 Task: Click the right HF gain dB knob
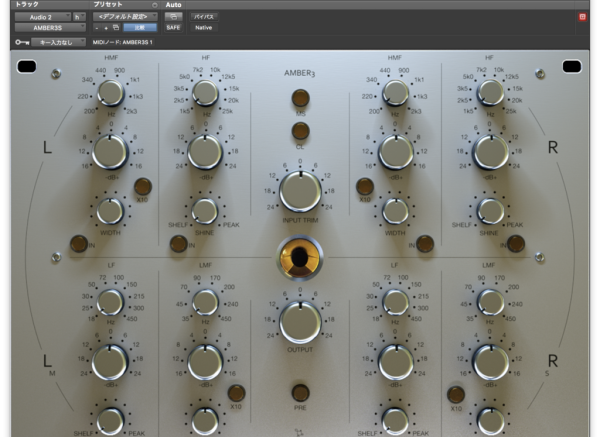[491, 152]
